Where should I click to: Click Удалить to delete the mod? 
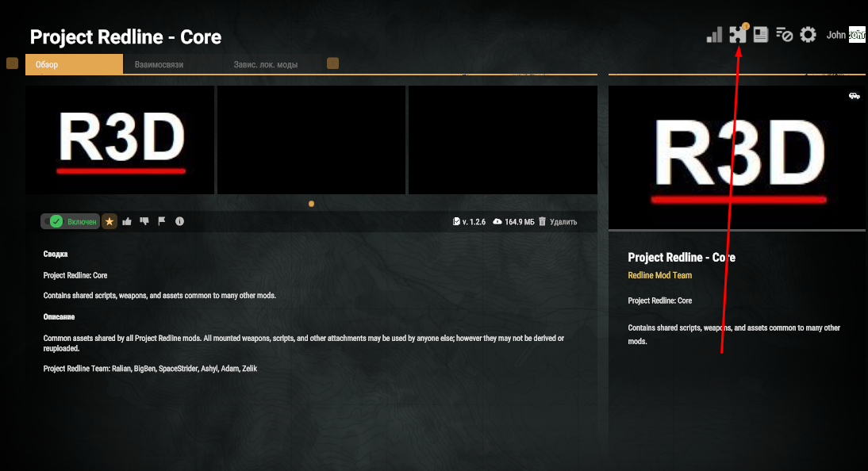[x=558, y=222]
